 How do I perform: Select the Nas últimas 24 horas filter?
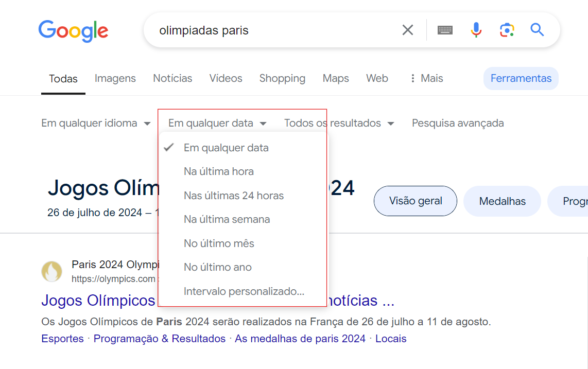click(234, 195)
